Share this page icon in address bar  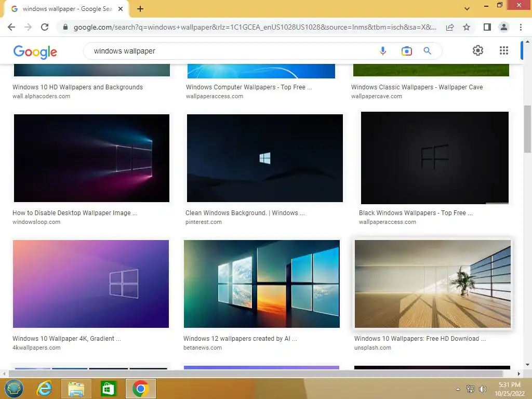[x=450, y=27]
